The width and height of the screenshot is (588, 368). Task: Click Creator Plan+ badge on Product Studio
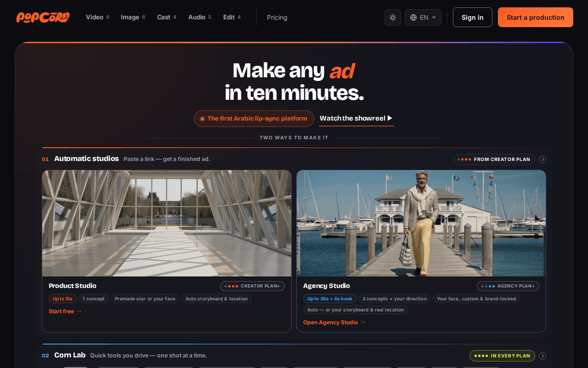[x=252, y=286]
